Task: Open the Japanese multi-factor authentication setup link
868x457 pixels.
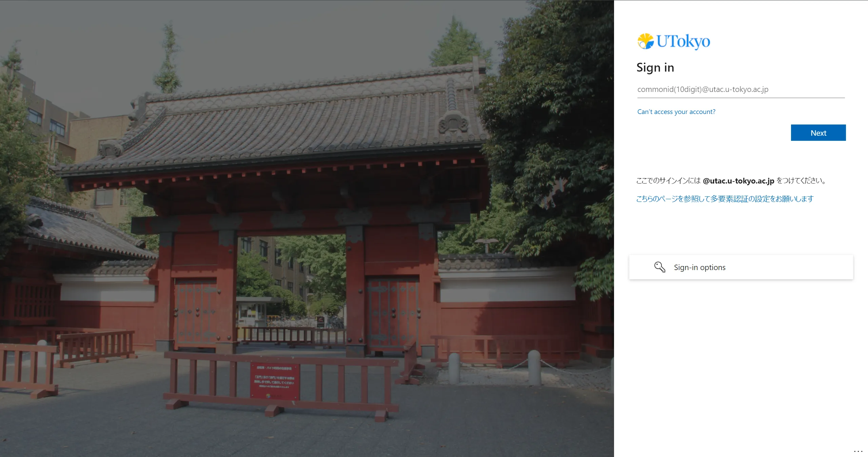Action: point(725,199)
